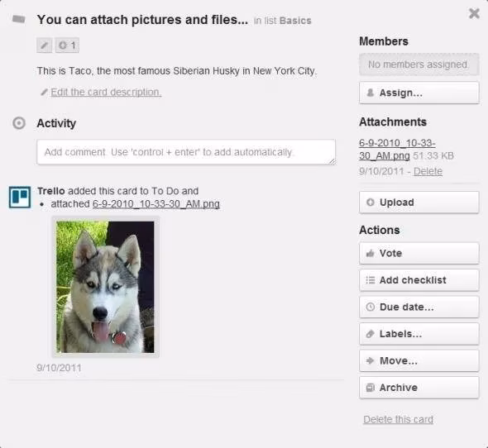Click the thumbs-up icon on Vote
This screenshot has height=448, width=488.
click(370, 253)
